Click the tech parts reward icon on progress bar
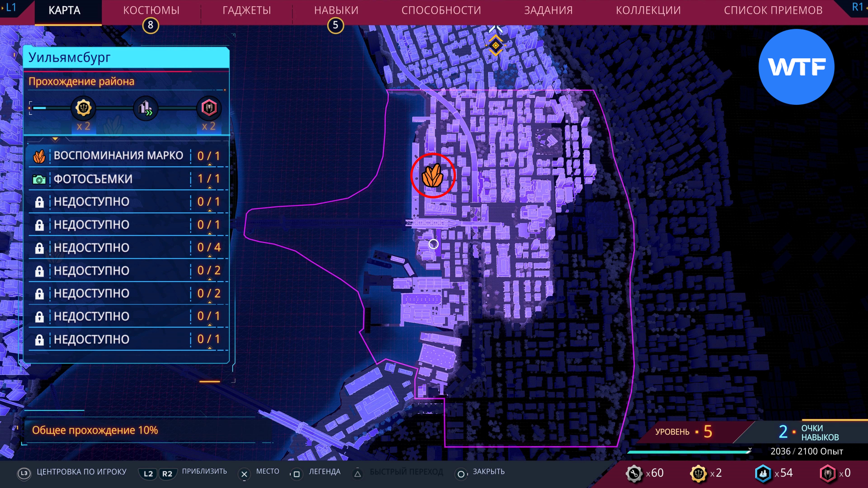Screen dimensions: 868x488 coord(83,108)
